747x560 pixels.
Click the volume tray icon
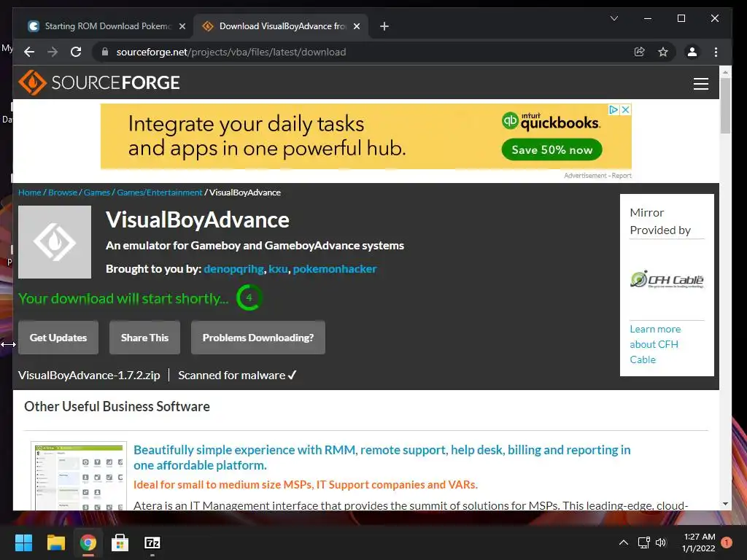pos(661,542)
